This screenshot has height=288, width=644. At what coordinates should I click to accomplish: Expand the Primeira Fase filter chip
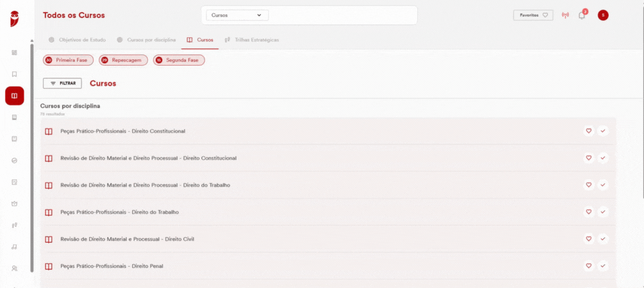[x=68, y=60]
